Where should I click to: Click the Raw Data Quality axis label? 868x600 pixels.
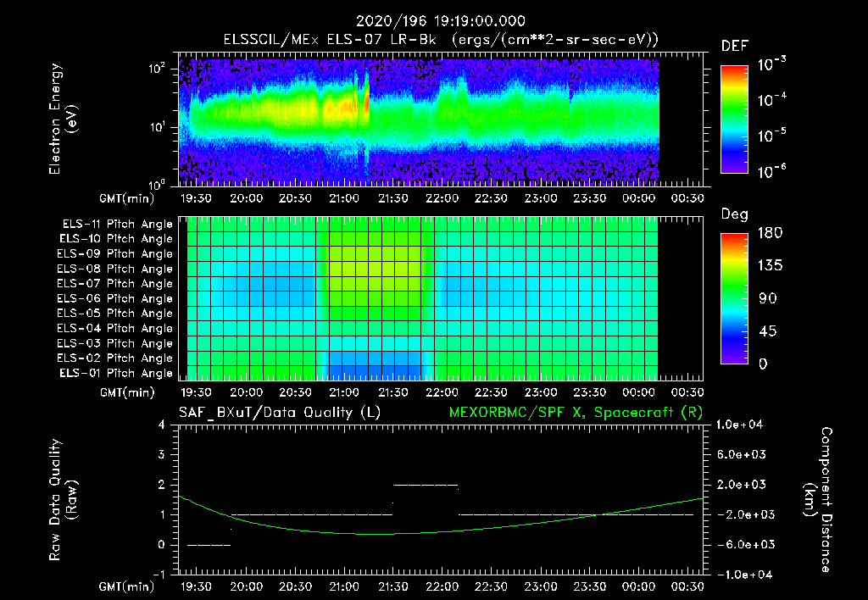pyautogui.click(x=63, y=500)
